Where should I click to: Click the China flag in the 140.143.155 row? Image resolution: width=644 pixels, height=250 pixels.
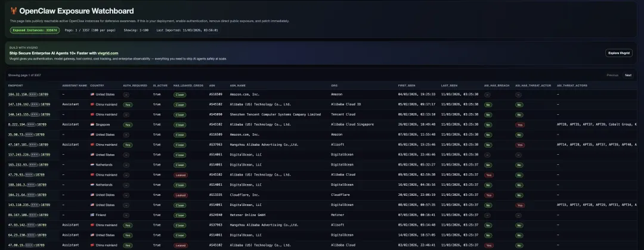coord(92,114)
